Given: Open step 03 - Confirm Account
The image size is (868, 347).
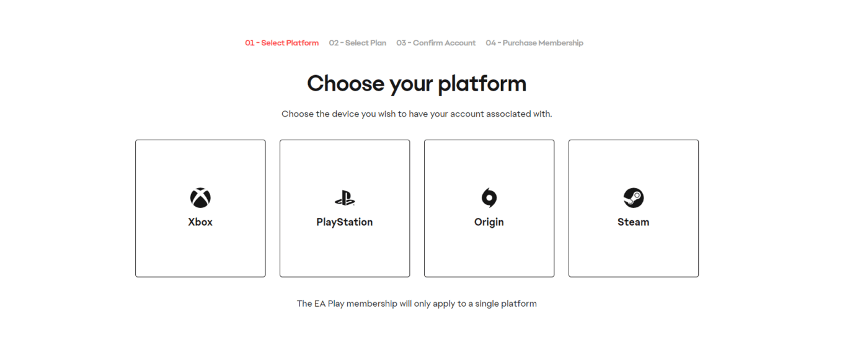Looking at the screenshot, I should [x=436, y=43].
